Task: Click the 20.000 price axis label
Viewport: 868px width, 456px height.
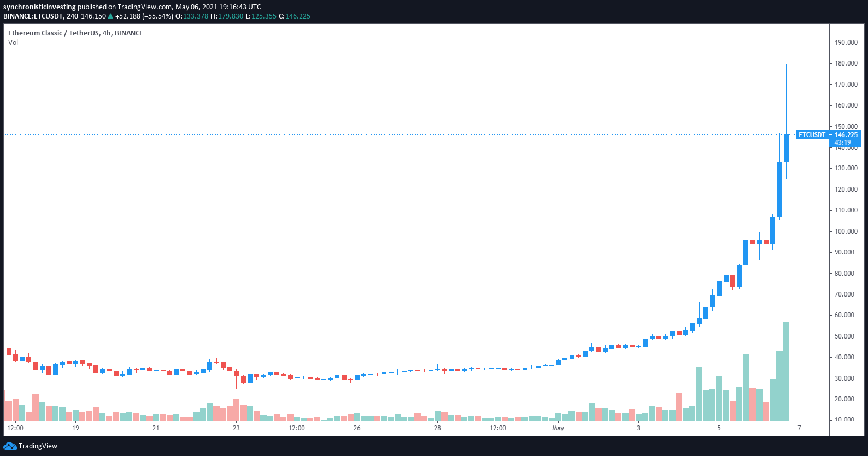Action: [x=844, y=399]
